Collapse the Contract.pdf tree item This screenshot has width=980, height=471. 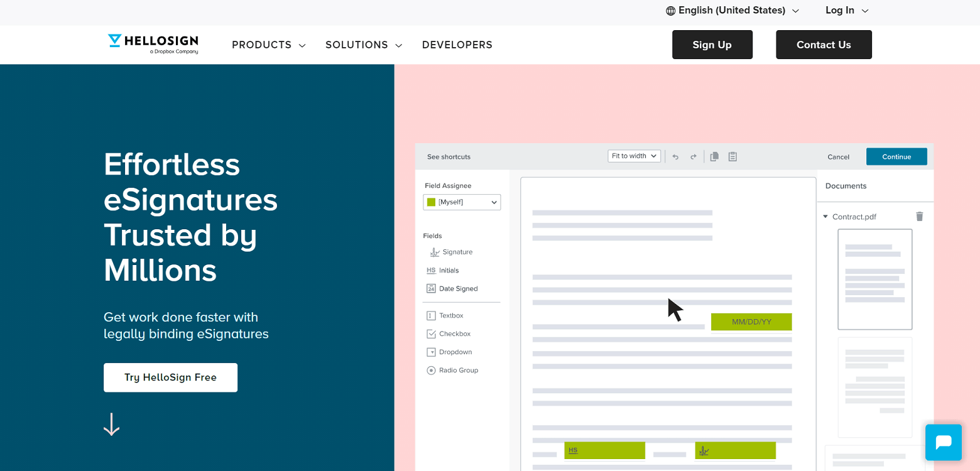coord(825,217)
